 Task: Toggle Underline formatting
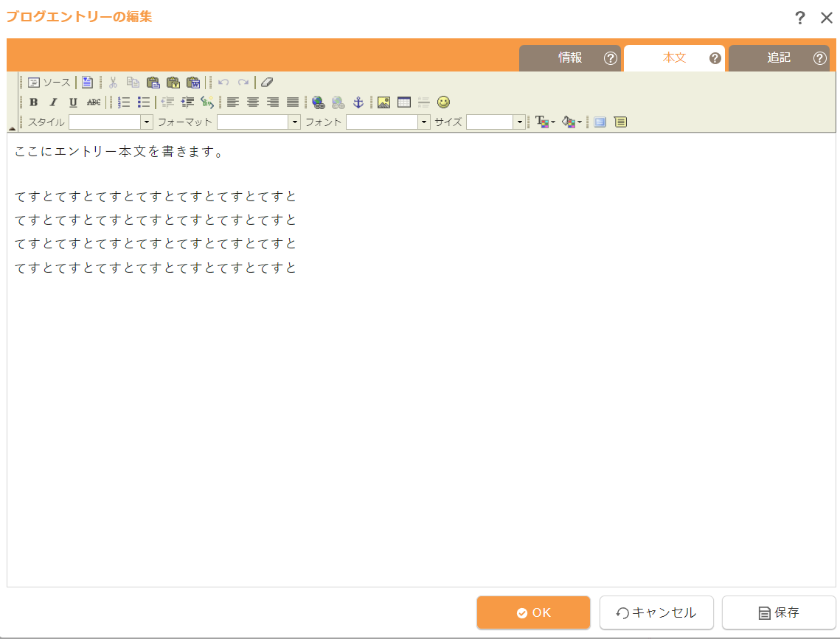point(73,102)
